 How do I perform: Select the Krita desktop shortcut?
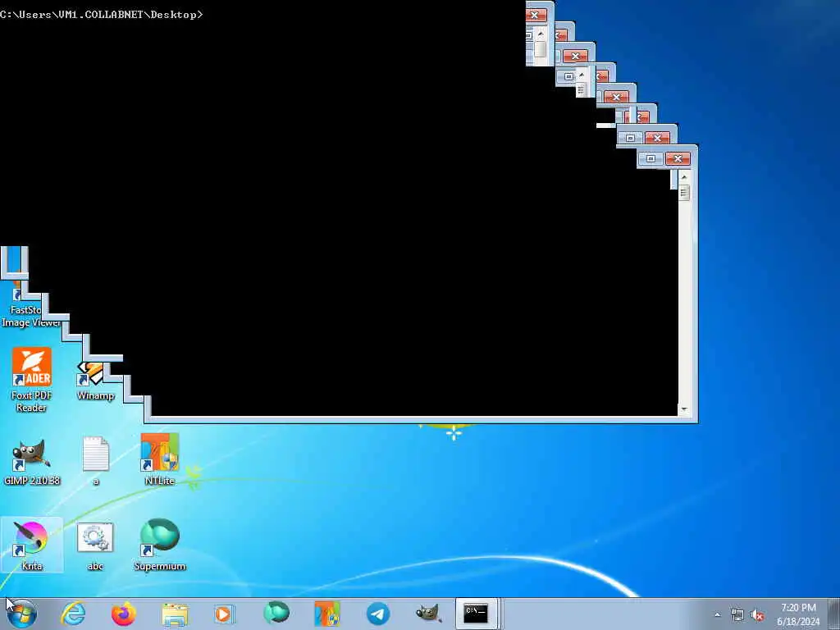32,545
